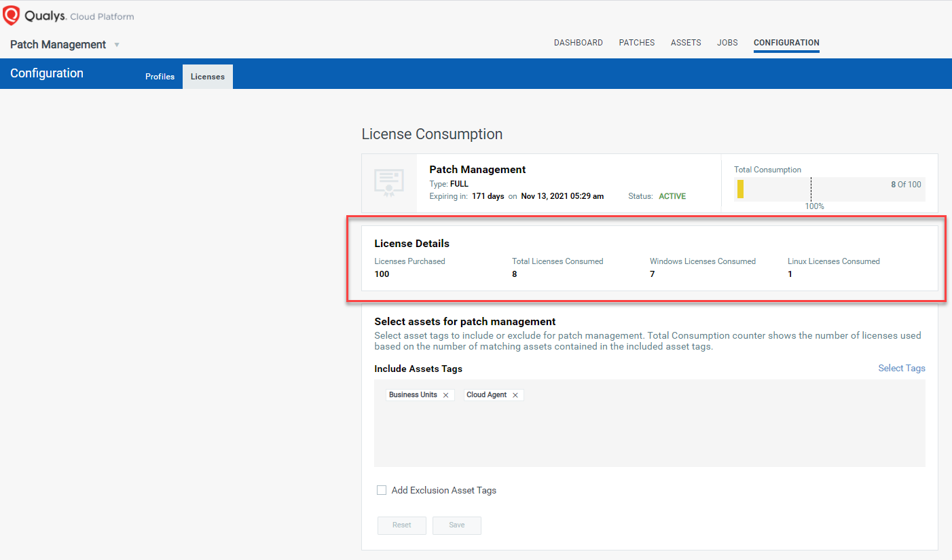Click the Save button
Image resolution: width=952 pixels, height=560 pixels.
(x=457, y=525)
